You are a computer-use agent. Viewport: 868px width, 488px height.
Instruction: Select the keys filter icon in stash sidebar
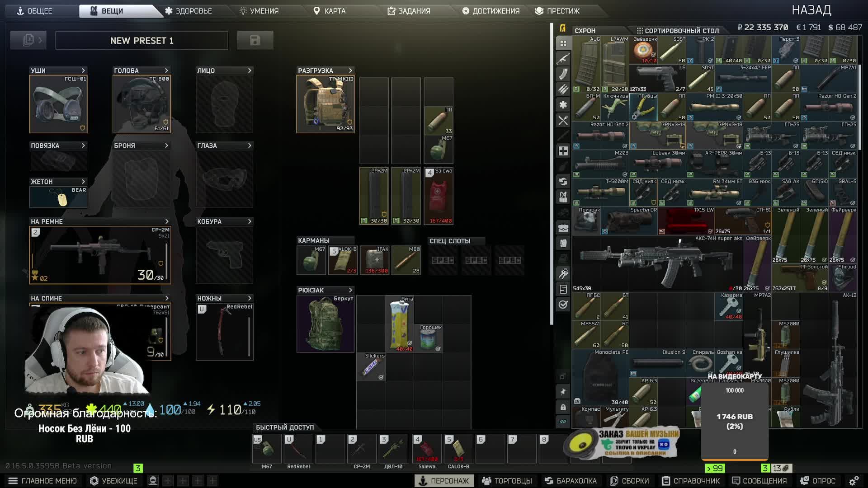[x=563, y=274]
